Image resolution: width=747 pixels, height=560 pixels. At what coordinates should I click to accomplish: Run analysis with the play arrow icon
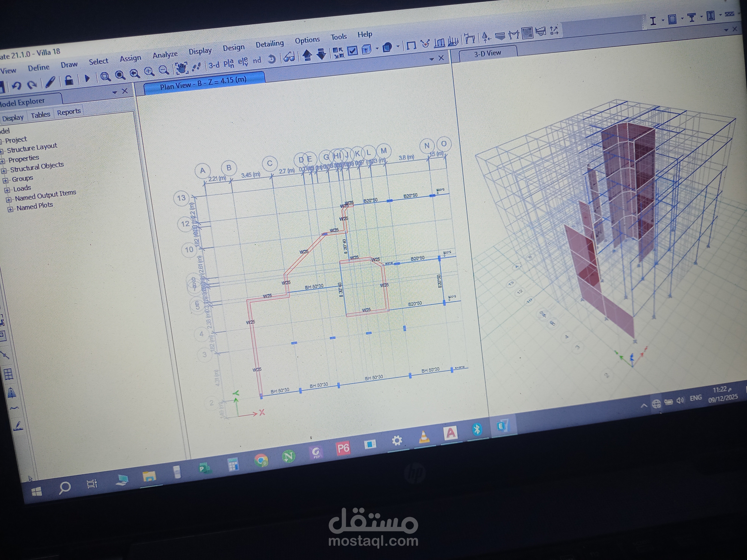coord(87,78)
